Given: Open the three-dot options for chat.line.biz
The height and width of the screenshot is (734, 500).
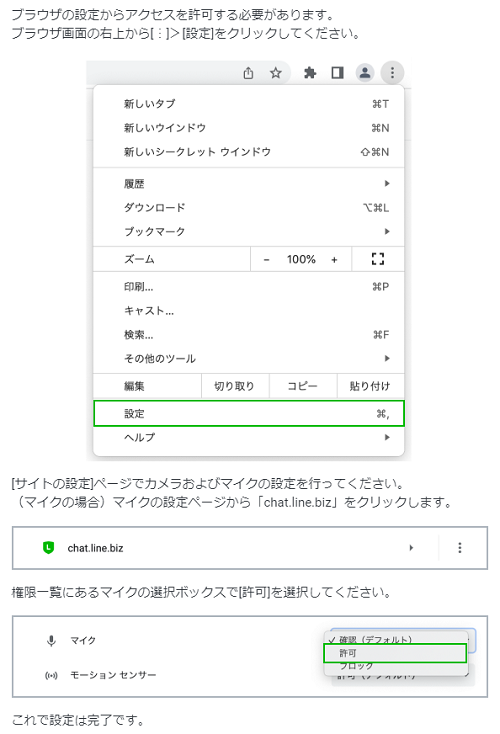Looking at the screenshot, I should (460, 548).
